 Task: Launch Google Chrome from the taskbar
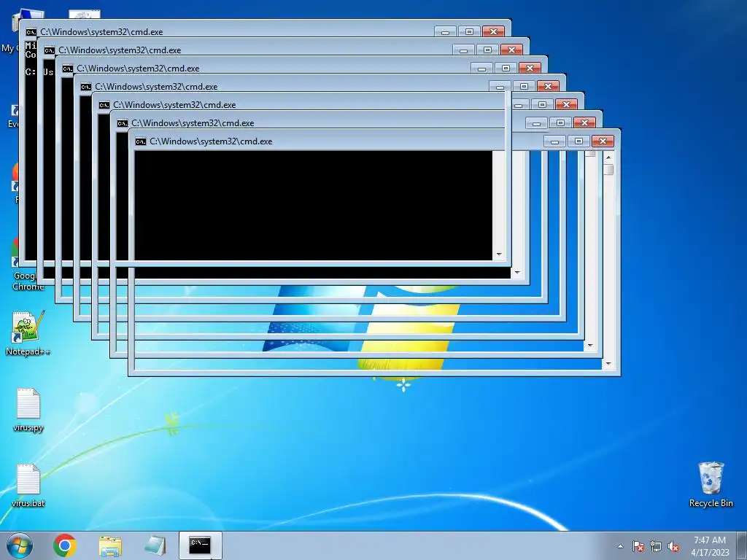(65, 545)
